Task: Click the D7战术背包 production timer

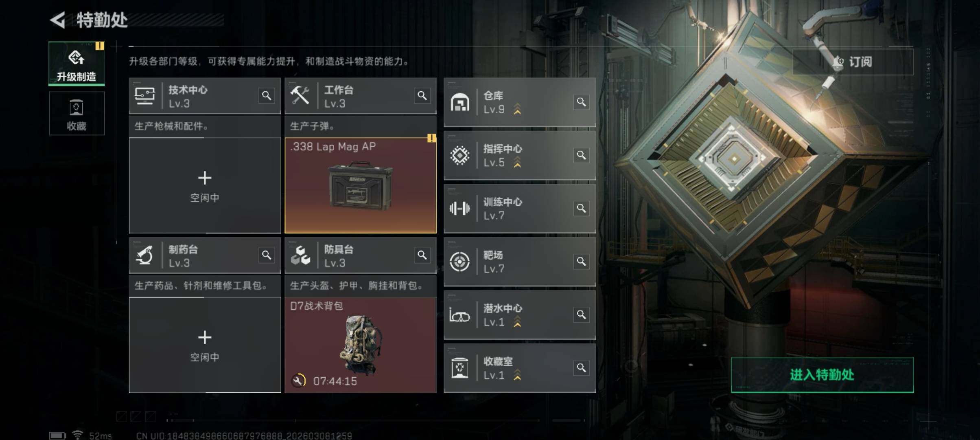Action: point(325,381)
